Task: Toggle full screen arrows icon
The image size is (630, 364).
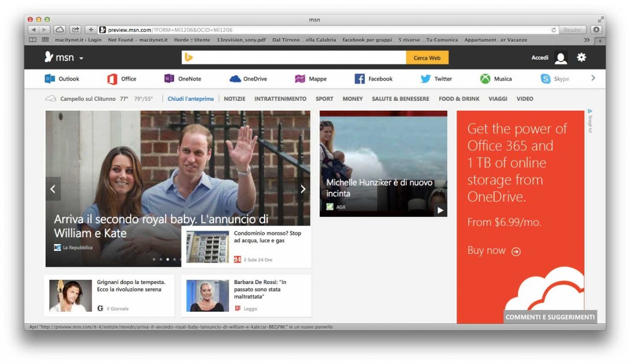Action: 600,19
